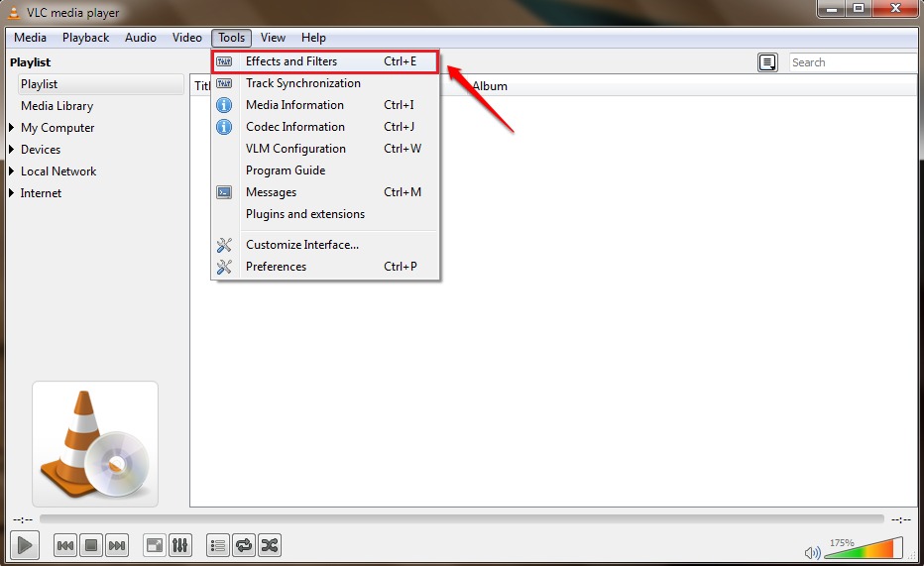Viewport: 924px width, 566px height.
Task: Expand the My Computer arrow
Action: (x=11, y=127)
